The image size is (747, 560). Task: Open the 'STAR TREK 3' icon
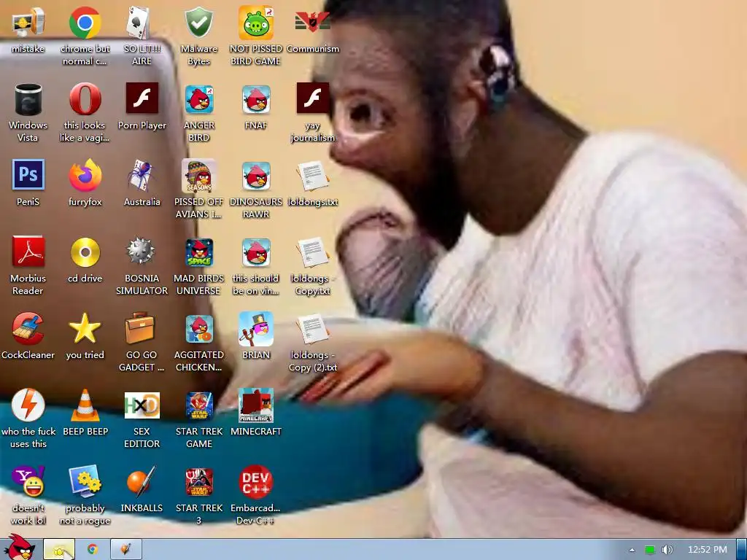click(198, 482)
